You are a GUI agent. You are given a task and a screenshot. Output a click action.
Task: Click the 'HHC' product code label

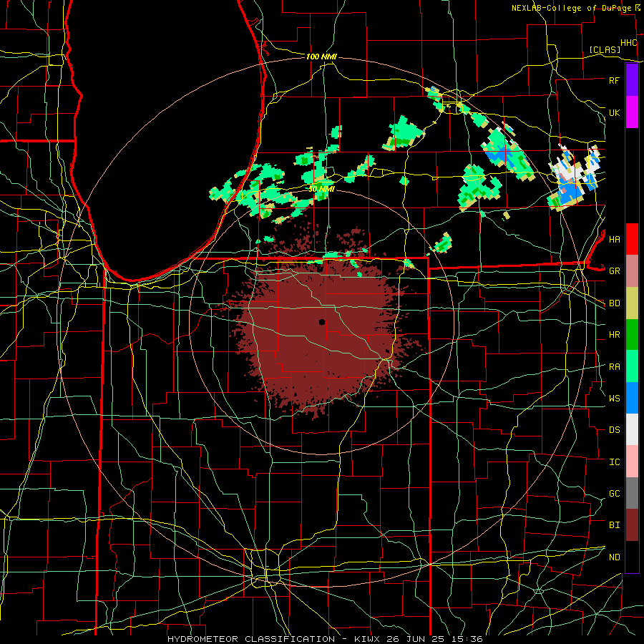point(629,43)
